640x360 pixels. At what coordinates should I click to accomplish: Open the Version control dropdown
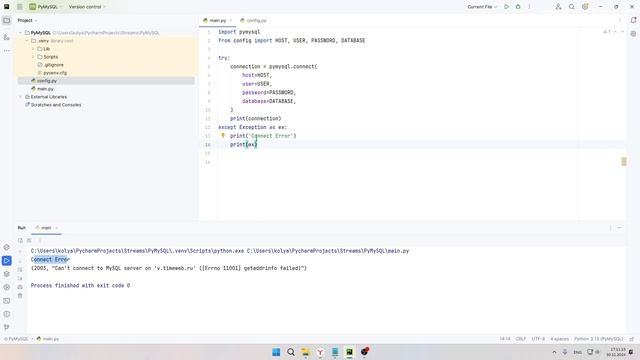[87, 7]
